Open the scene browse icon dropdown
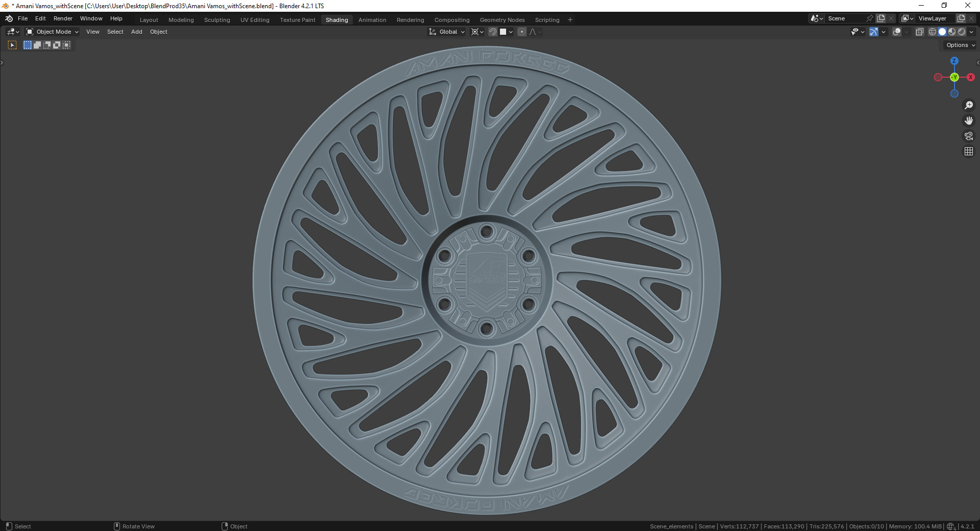This screenshot has width=980, height=531. [817, 18]
